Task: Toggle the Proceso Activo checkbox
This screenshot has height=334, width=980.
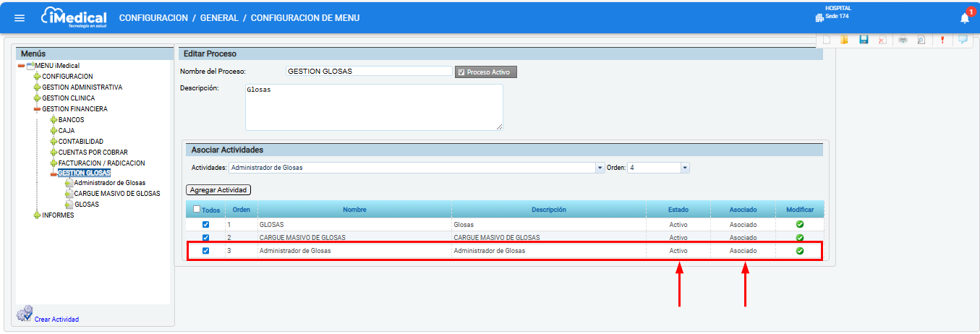Action: [x=461, y=72]
